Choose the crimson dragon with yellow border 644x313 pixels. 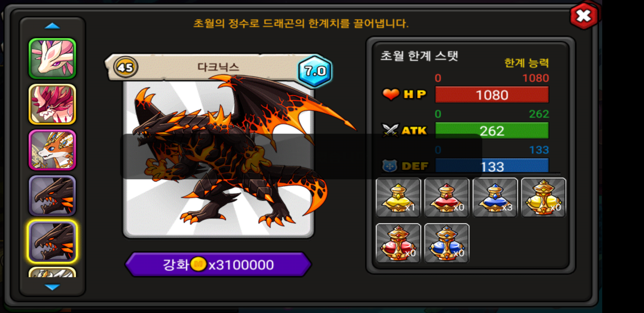[52, 104]
